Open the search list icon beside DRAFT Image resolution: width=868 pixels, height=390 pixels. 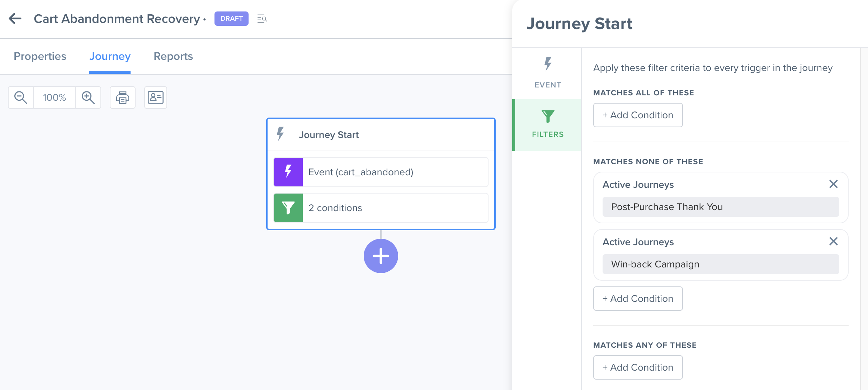262,19
